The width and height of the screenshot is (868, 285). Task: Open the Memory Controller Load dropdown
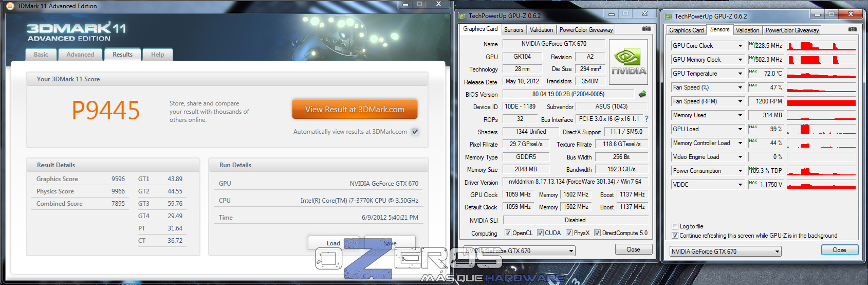(x=741, y=143)
